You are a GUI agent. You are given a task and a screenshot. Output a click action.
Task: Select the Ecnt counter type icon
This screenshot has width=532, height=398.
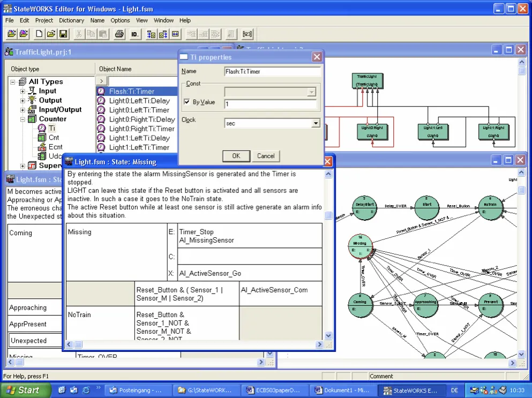click(43, 147)
